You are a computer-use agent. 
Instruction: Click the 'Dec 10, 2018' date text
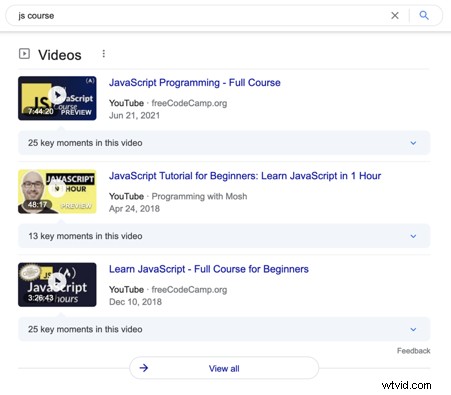click(135, 302)
